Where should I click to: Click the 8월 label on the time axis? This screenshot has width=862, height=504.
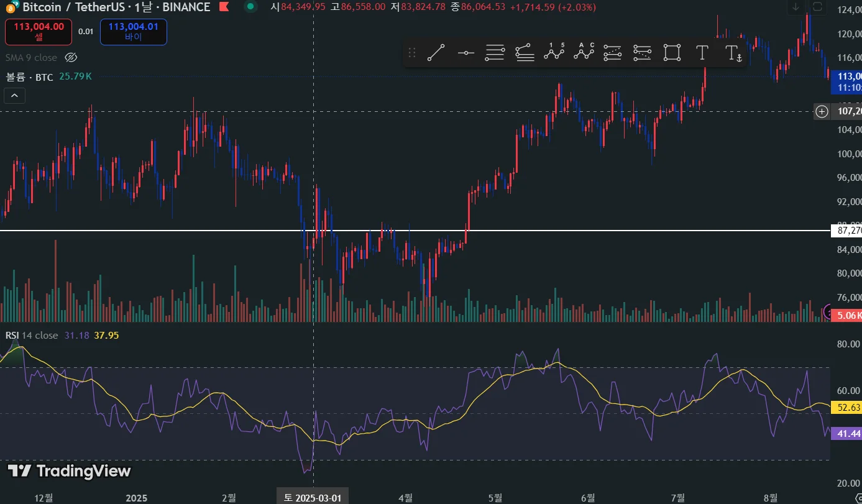click(770, 497)
